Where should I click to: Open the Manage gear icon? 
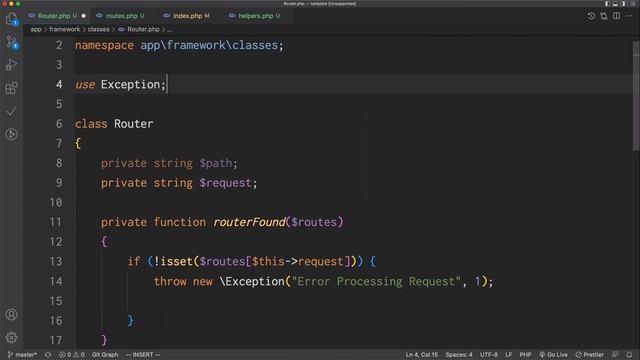[11, 338]
